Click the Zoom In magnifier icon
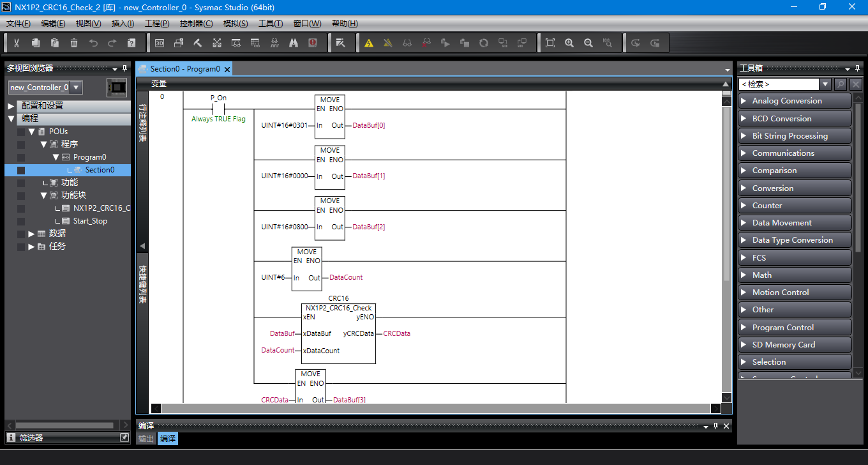The height and width of the screenshot is (465, 868). 569,43
